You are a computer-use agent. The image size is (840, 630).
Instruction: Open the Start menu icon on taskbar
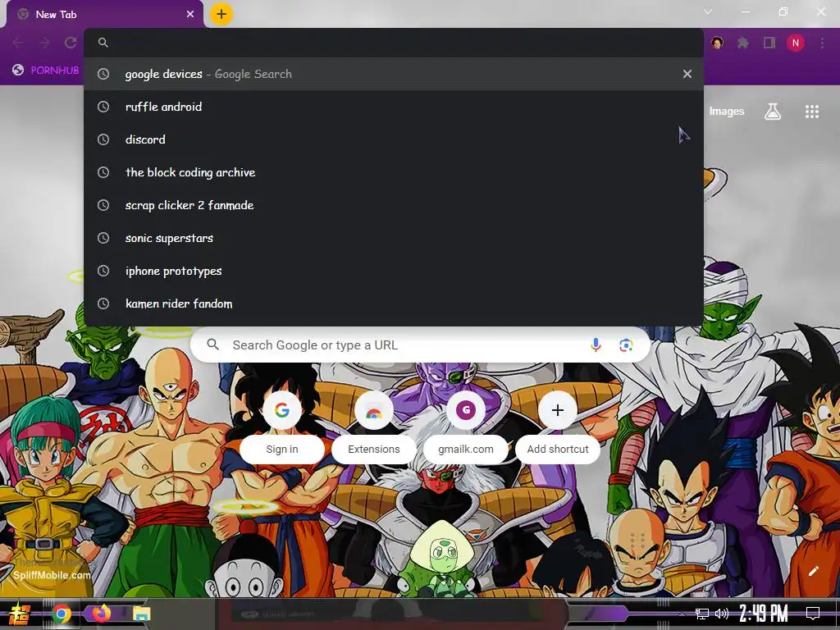pos(20,614)
